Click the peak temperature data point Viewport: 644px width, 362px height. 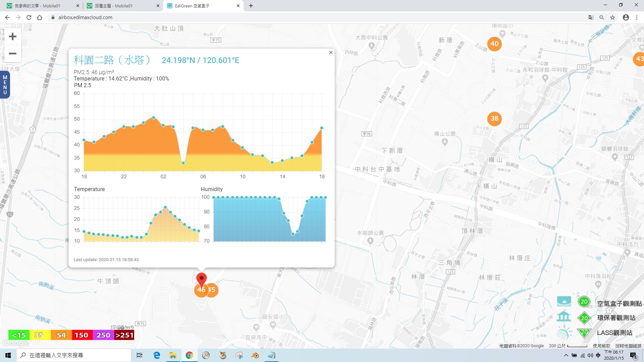click(165, 207)
